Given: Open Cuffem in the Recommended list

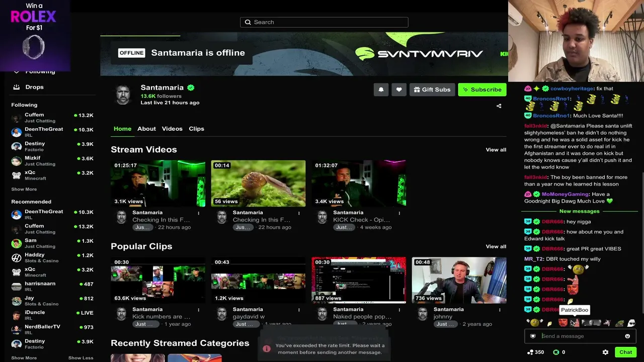Looking at the screenshot, I should click(52, 229).
